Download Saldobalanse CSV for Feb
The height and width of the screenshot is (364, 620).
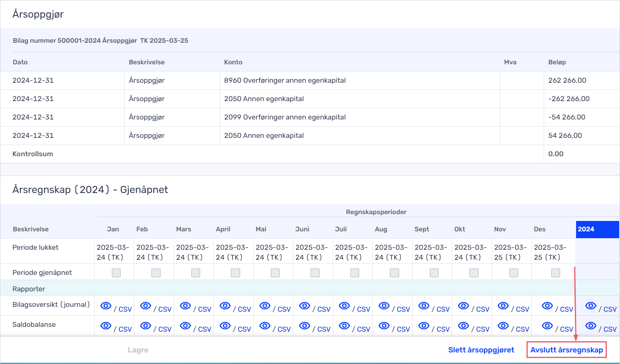(x=165, y=329)
